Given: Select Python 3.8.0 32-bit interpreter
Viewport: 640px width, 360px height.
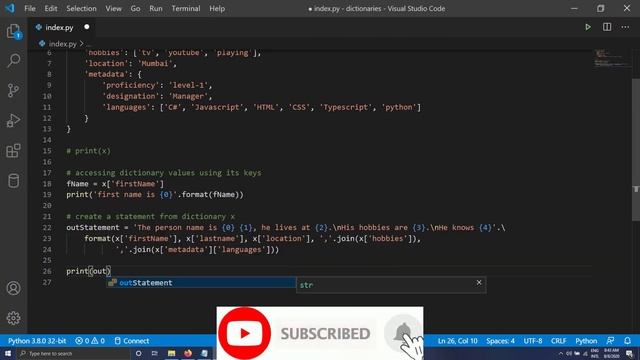Looking at the screenshot, I should click(x=37, y=340).
